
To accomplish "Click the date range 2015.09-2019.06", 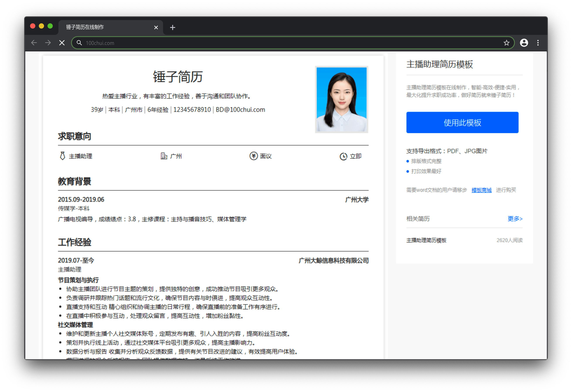I will coord(81,199).
